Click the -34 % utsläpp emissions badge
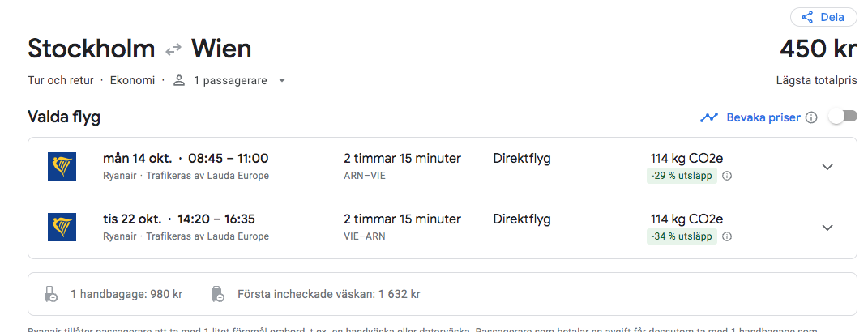The image size is (868, 332). (x=682, y=236)
